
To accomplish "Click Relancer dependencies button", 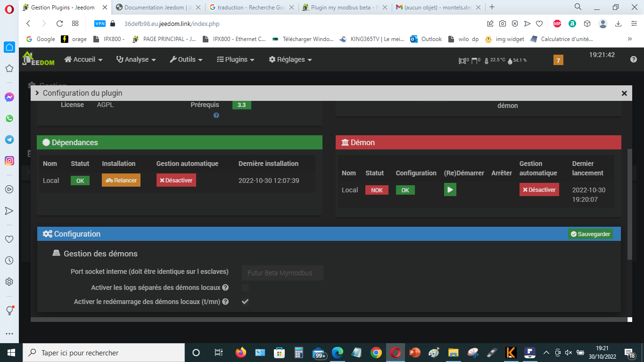I will (121, 180).
